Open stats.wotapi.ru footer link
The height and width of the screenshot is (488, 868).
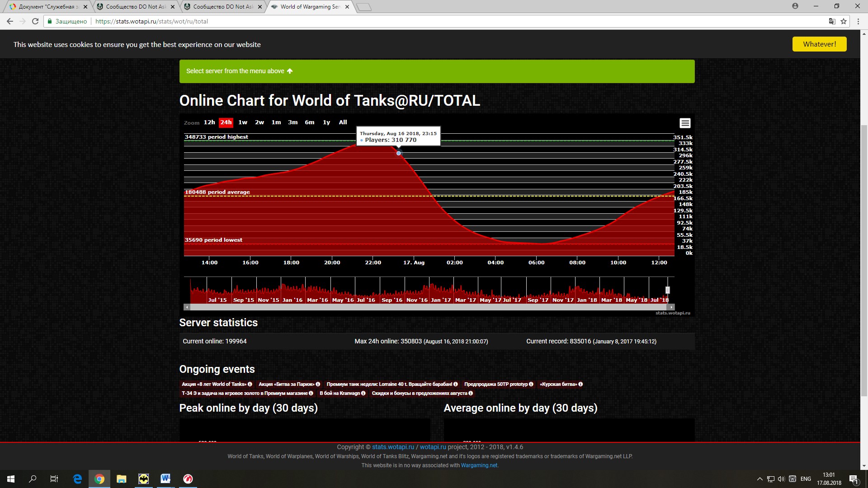[393, 447]
